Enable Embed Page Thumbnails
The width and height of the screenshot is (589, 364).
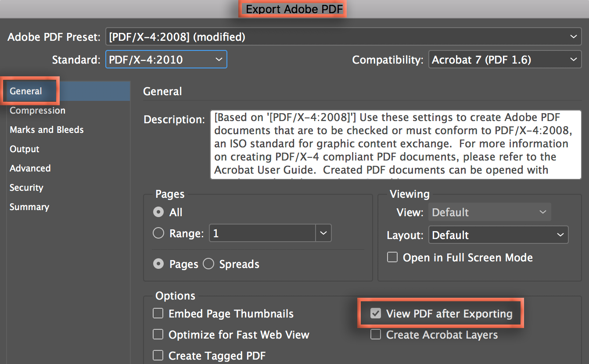tap(158, 314)
